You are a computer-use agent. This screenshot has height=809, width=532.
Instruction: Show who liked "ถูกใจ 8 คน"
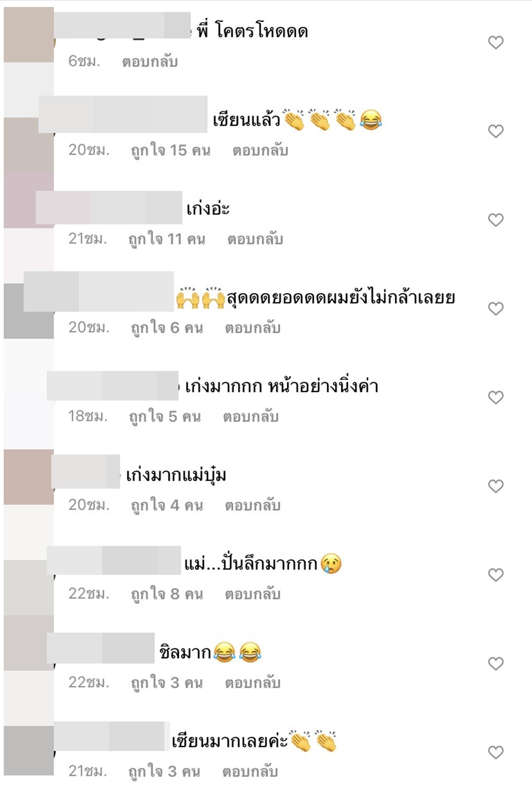(167, 594)
